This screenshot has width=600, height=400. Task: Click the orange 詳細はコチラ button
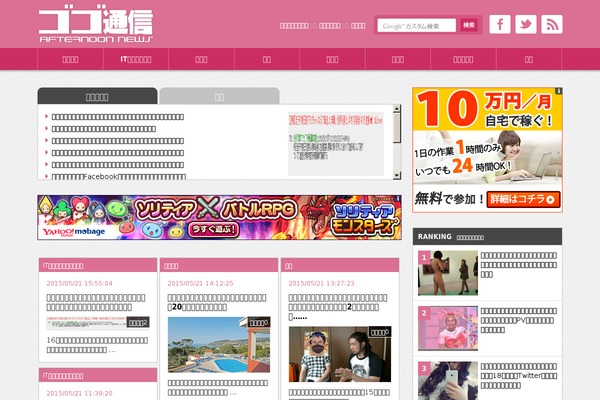pyautogui.click(x=523, y=199)
